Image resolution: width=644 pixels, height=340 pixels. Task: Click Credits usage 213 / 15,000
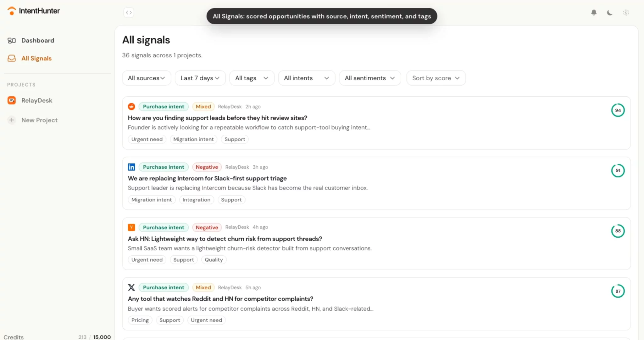[95, 337]
